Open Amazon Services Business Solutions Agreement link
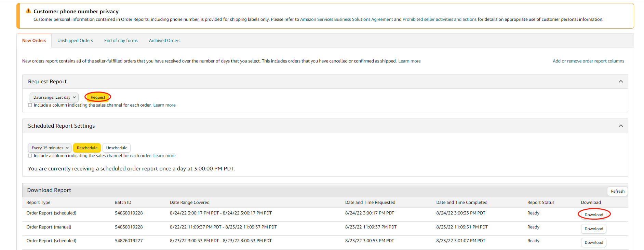Image resolution: width=644 pixels, height=250 pixels. coord(346,19)
